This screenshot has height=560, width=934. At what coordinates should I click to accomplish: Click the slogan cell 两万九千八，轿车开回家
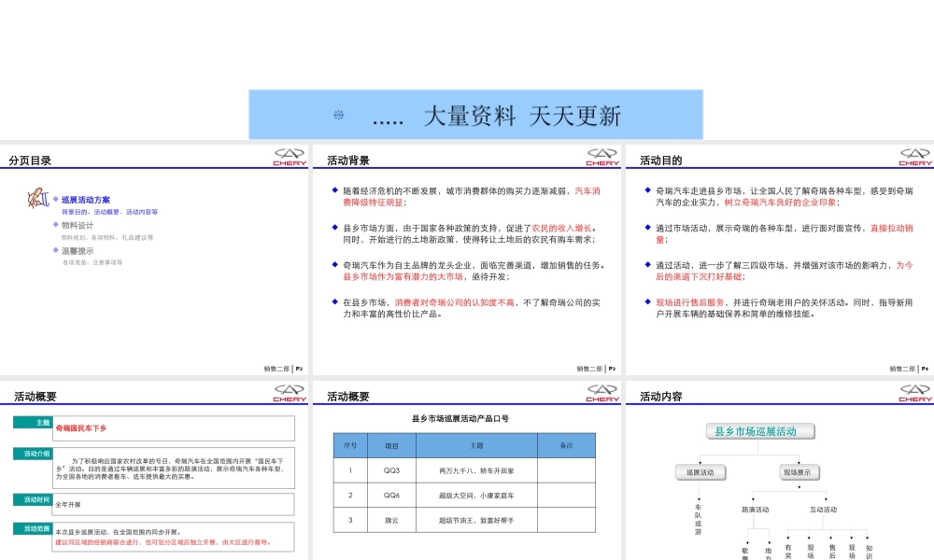476,470
